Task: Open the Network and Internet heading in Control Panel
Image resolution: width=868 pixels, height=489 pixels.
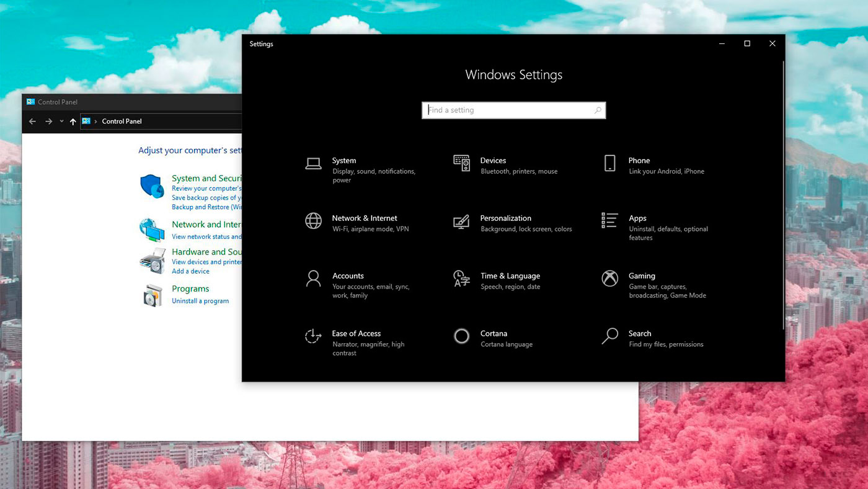Action: 206,225
